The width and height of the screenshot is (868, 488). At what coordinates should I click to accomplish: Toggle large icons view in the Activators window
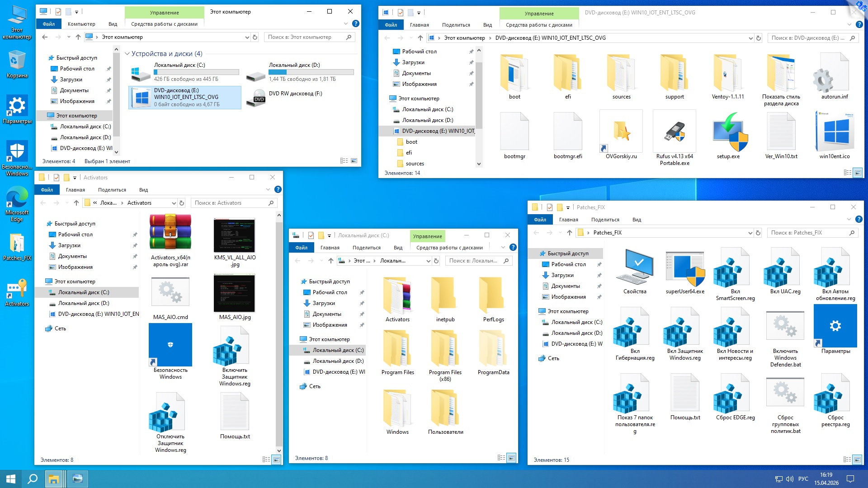click(x=277, y=460)
